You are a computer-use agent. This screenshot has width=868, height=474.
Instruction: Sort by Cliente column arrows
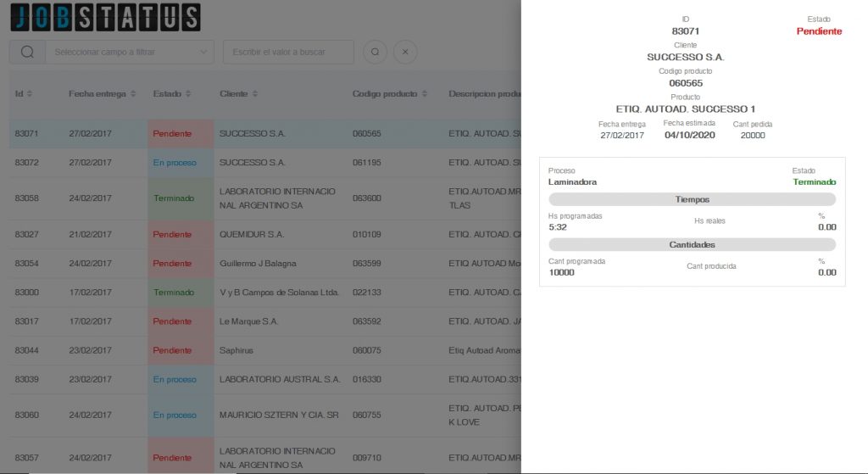(254, 93)
